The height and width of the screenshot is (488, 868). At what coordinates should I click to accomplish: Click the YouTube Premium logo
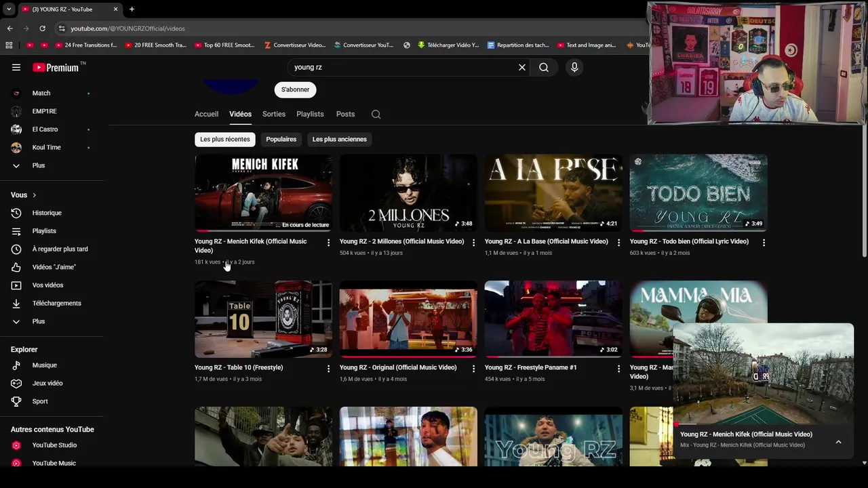click(x=56, y=67)
